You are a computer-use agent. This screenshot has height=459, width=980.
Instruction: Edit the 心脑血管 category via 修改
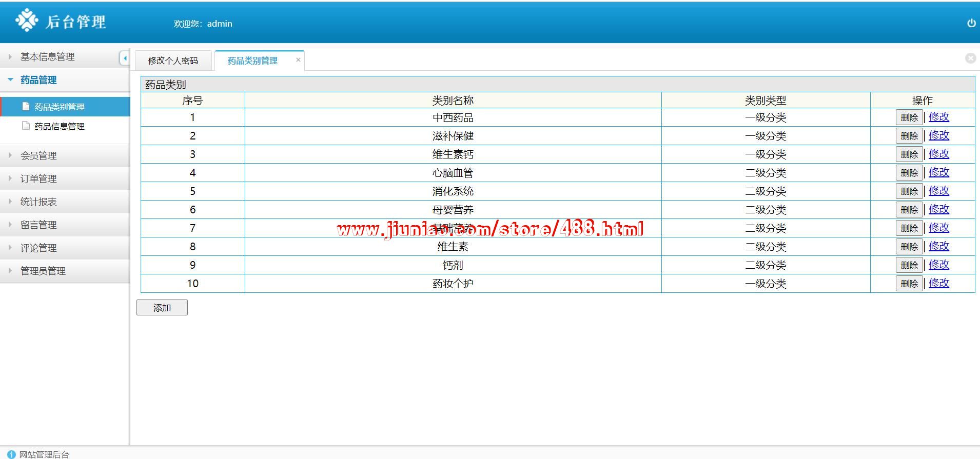(x=939, y=172)
